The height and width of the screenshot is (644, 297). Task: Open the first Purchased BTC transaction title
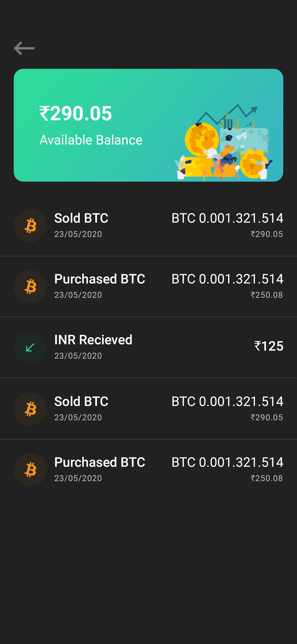pyautogui.click(x=100, y=279)
